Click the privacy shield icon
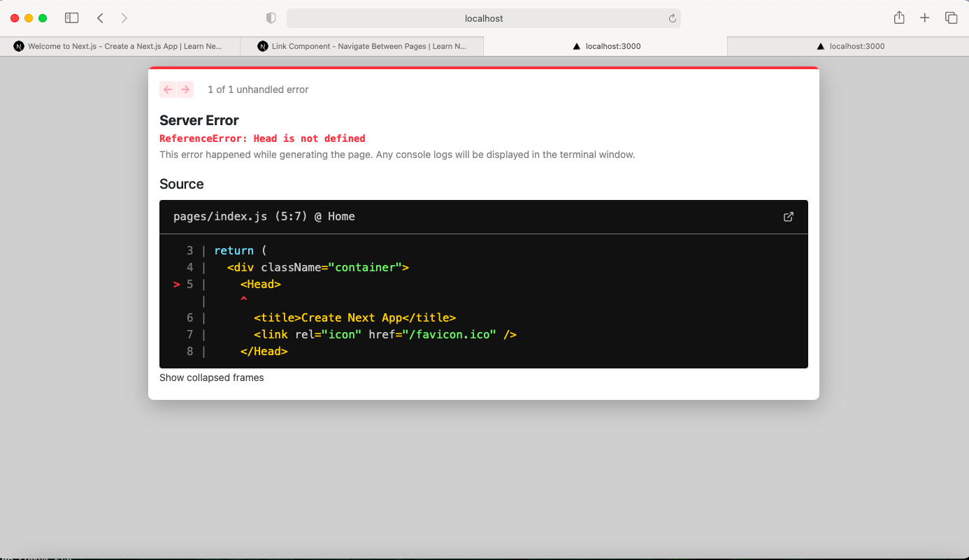 pos(271,18)
